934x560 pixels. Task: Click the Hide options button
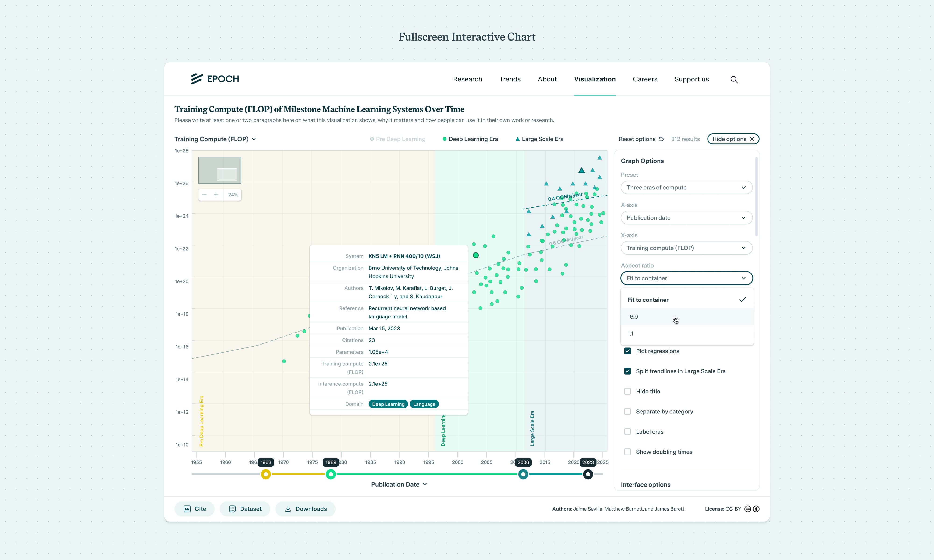733,139
